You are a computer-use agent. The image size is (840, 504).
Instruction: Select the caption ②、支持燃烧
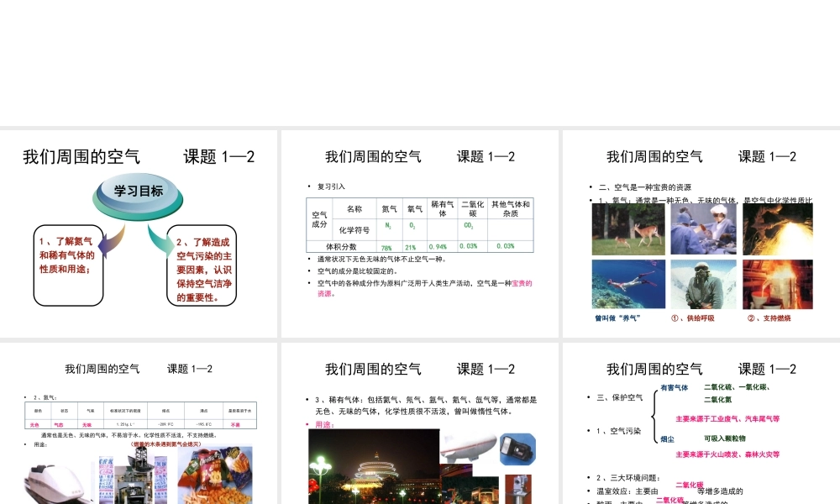coord(769,318)
